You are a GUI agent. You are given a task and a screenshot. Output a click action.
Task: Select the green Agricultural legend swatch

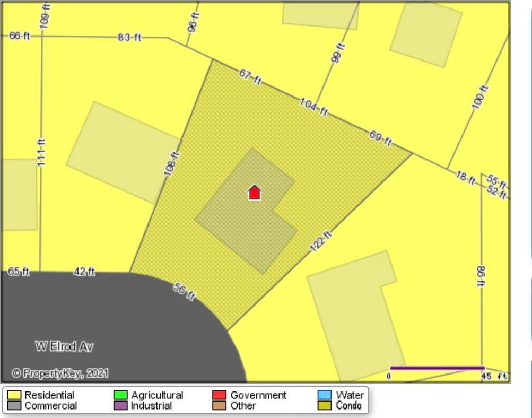tap(121, 395)
